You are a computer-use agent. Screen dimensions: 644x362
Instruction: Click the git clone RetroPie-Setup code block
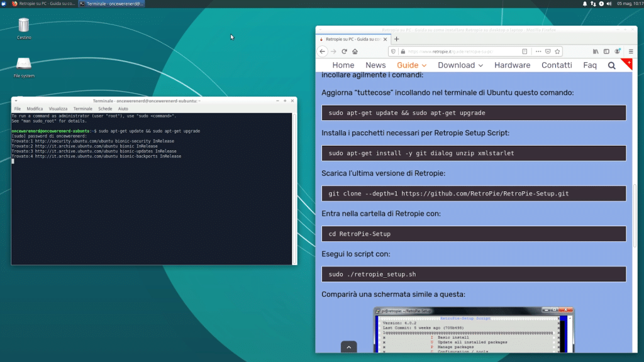[x=474, y=194]
